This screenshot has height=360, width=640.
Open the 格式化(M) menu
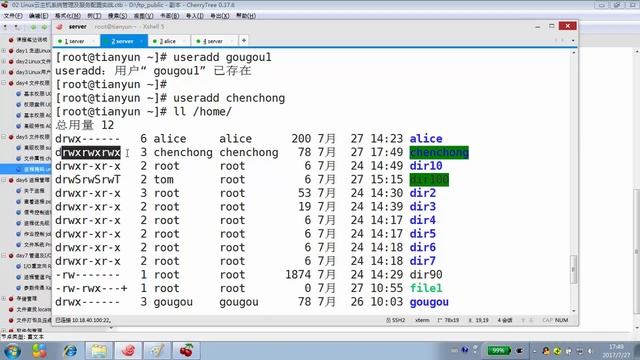coord(68,16)
